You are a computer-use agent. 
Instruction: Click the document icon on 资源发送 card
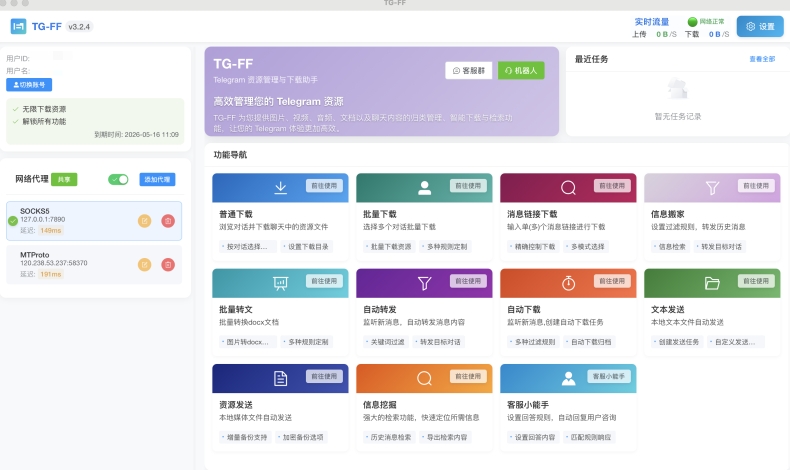tap(281, 378)
